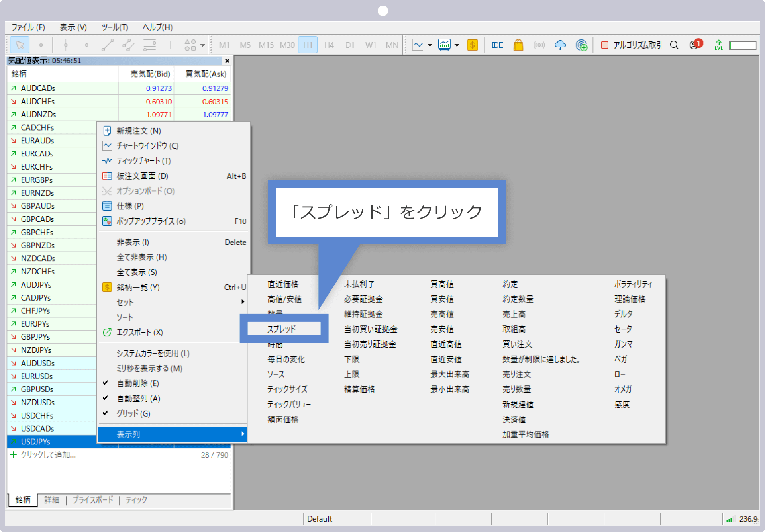765x532 pixels.
Task: Switch to the 詳細 tab
Action: 52,500
